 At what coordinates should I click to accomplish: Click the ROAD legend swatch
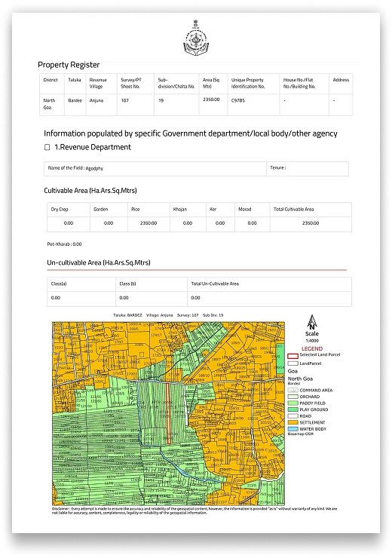click(292, 416)
